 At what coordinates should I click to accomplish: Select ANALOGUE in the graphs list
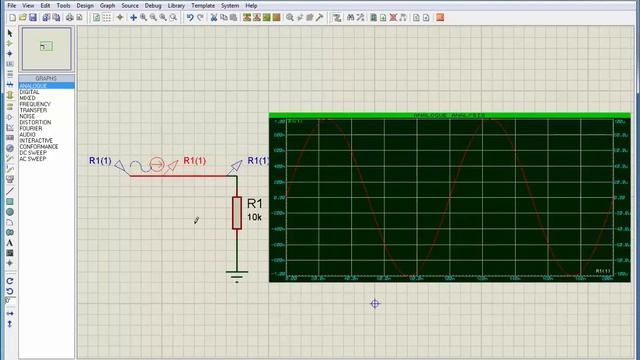47,86
